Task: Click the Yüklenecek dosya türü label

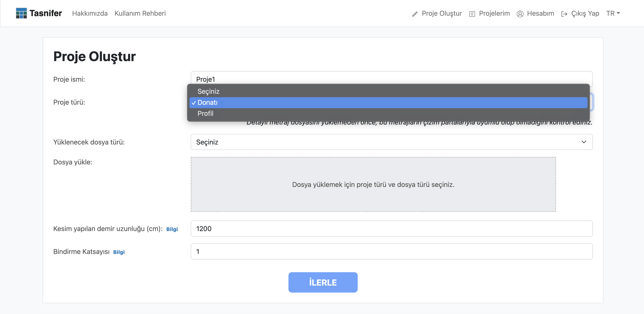Action: pos(89,142)
